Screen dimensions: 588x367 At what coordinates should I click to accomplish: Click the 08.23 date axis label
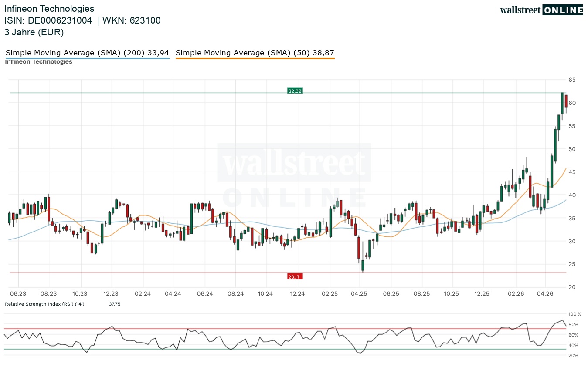click(x=49, y=294)
